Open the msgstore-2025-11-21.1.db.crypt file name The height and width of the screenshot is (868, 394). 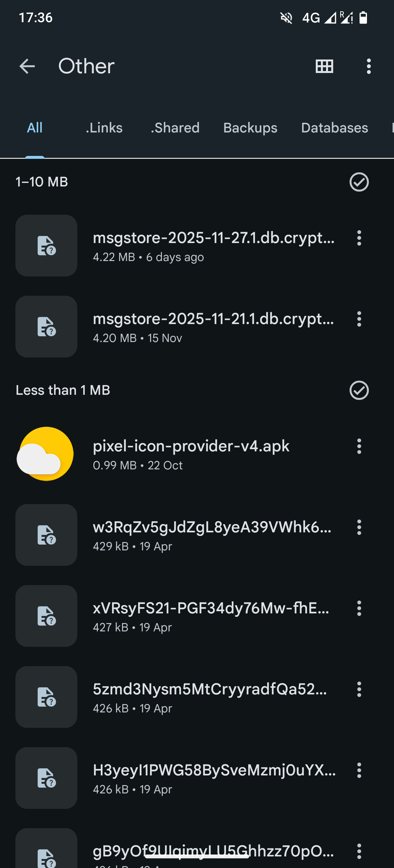click(x=213, y=319)
